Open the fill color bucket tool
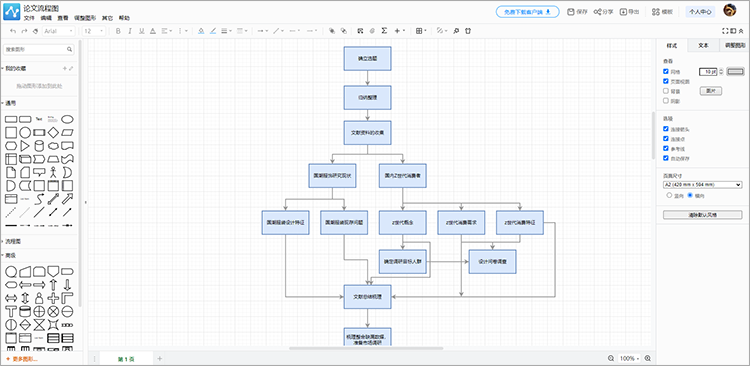 (201, 31)
